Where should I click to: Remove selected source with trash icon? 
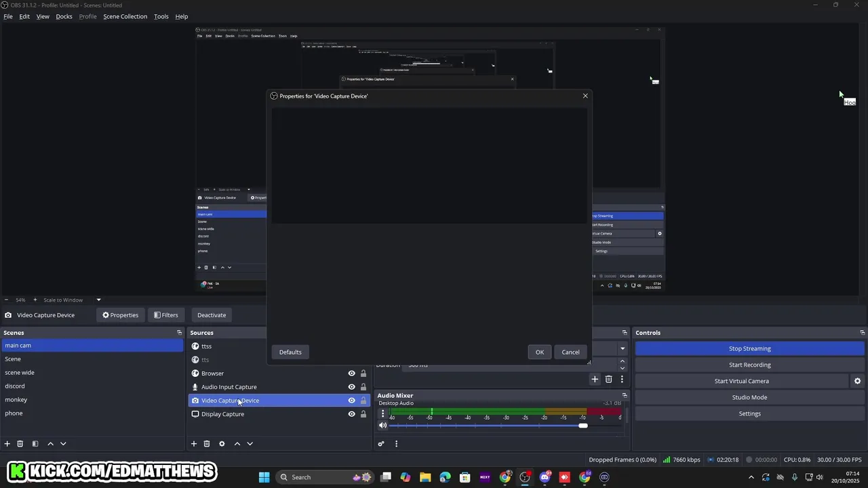(207, 443)
